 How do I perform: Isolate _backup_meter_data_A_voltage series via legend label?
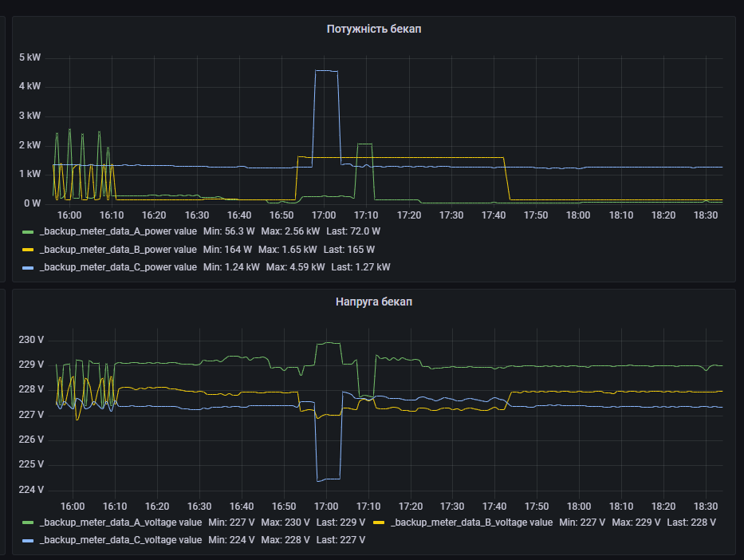(x=120, y=523)
